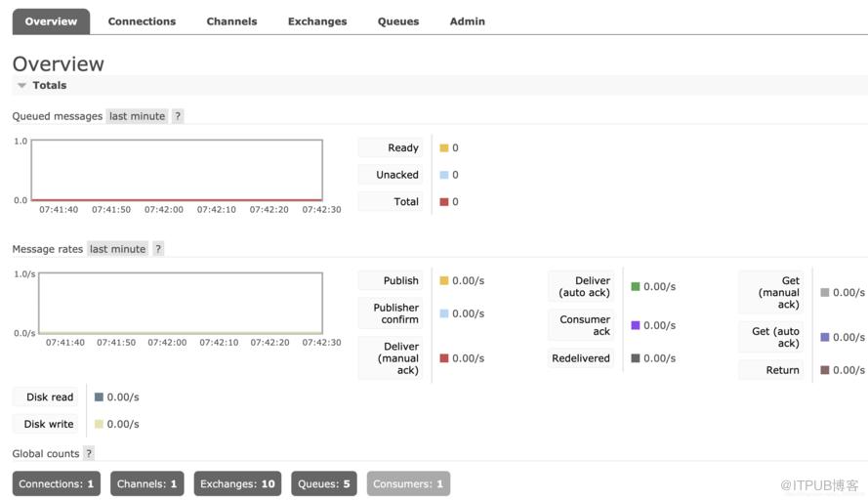Click the Deliver (manual ack) label
The height and width of the screenshot is (500, 868).
click(x=391, y=358)
